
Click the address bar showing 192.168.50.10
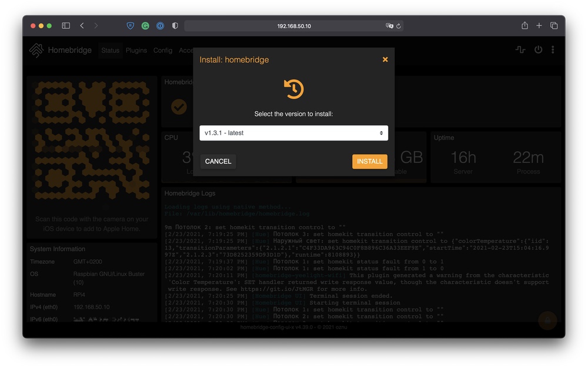pyautogui.click(x=293, y=26)
